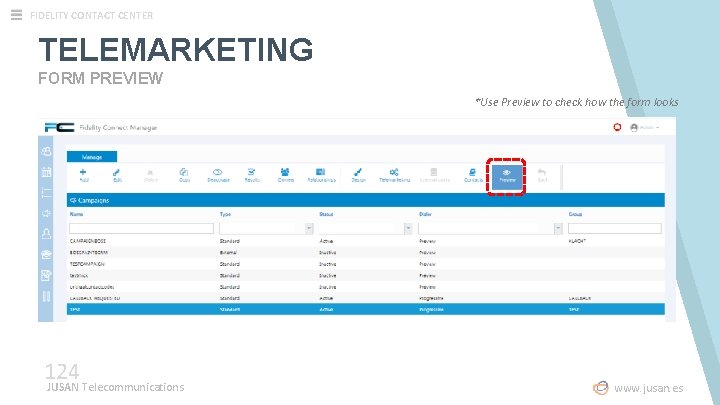Sort by the Status column header
The image size is (720, 405).
[x=326, y=214]
